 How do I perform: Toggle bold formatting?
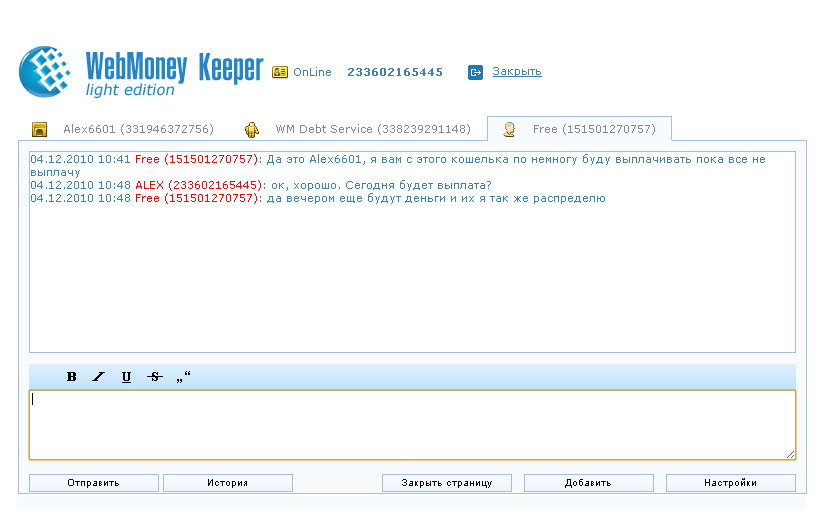72,377
